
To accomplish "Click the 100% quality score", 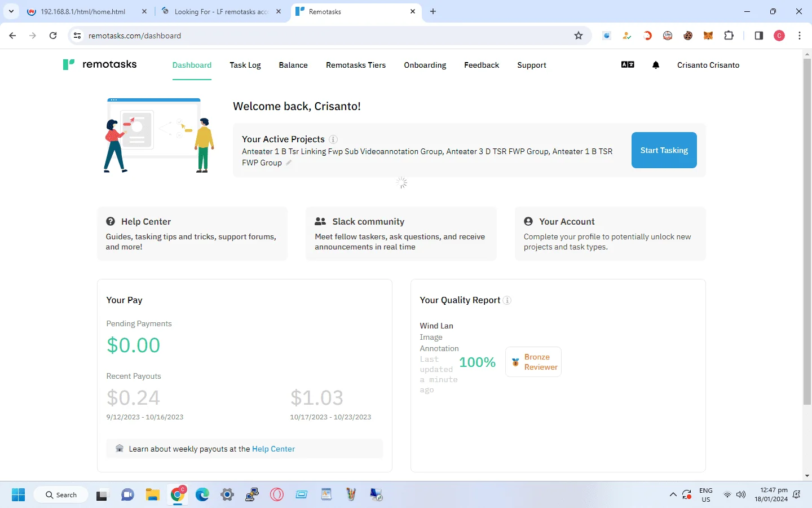I will pyautogui.click(x=478, y=362).
